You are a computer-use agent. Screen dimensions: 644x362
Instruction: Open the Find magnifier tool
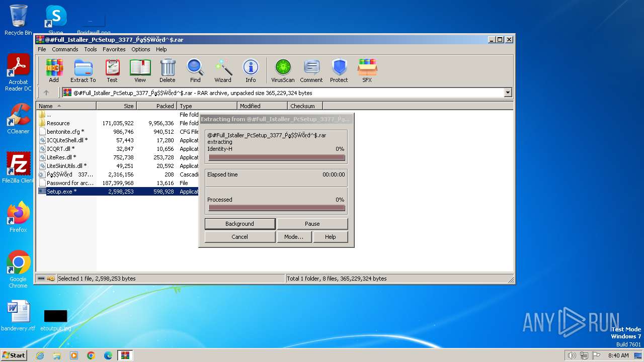pyautogui.click(x=195, y=70)
